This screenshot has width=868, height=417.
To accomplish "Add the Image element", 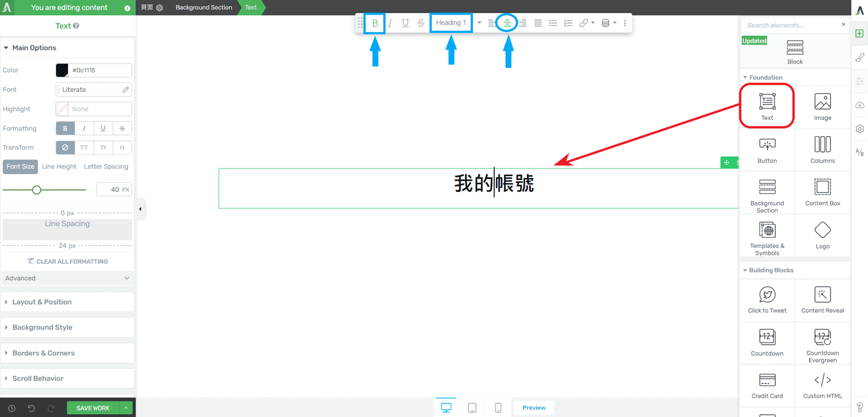I will point(822,107).
